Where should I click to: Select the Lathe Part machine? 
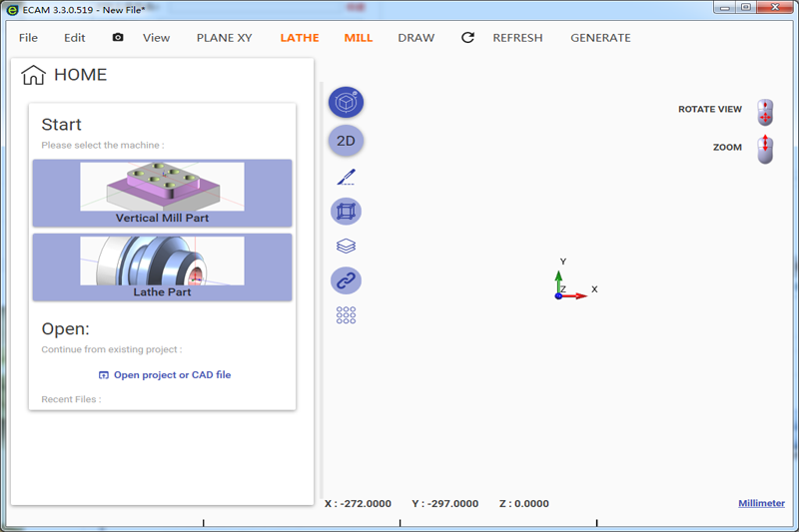tap(162, 267)
